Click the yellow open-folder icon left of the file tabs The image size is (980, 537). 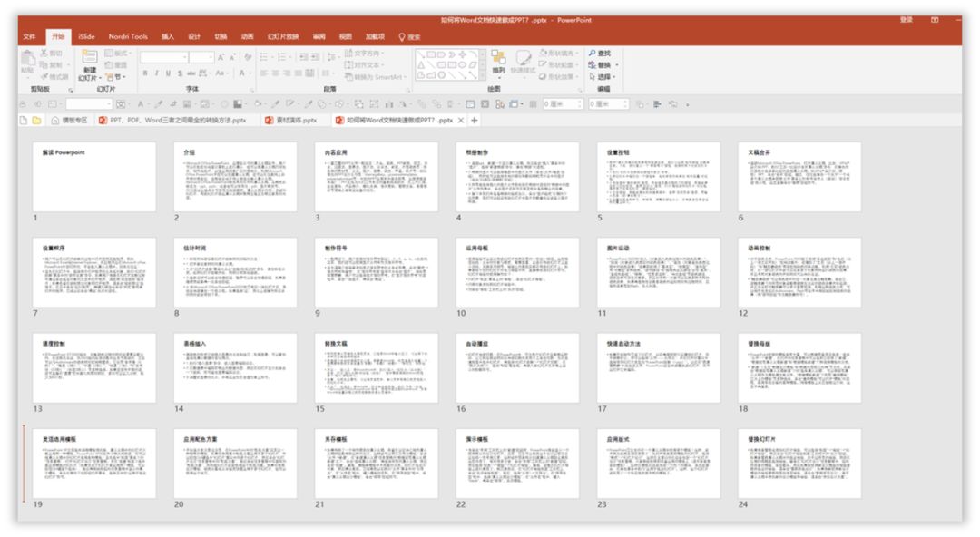(x=37, y=120)
